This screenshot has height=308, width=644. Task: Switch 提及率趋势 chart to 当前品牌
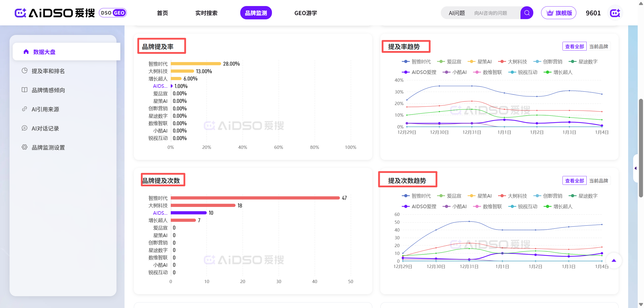tap(598, 47)
